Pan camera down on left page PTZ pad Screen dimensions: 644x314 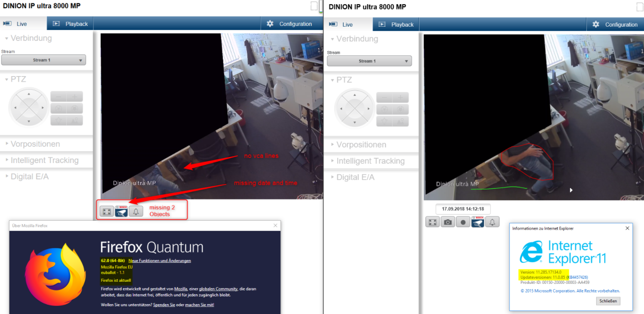(x=29, y=121)
